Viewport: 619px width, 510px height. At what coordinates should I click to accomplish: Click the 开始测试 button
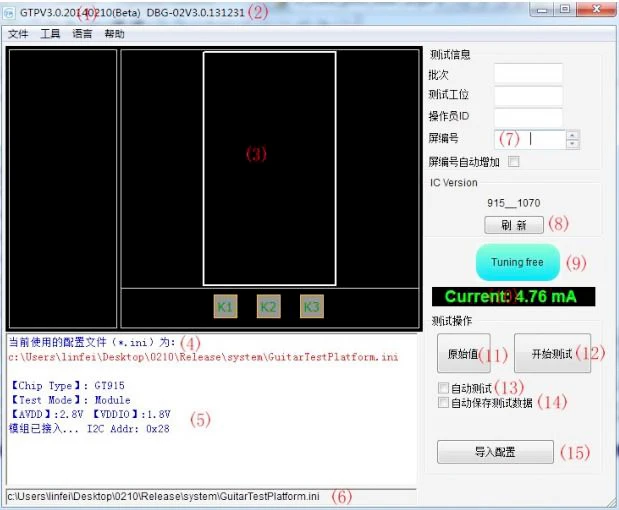point(552,353)
